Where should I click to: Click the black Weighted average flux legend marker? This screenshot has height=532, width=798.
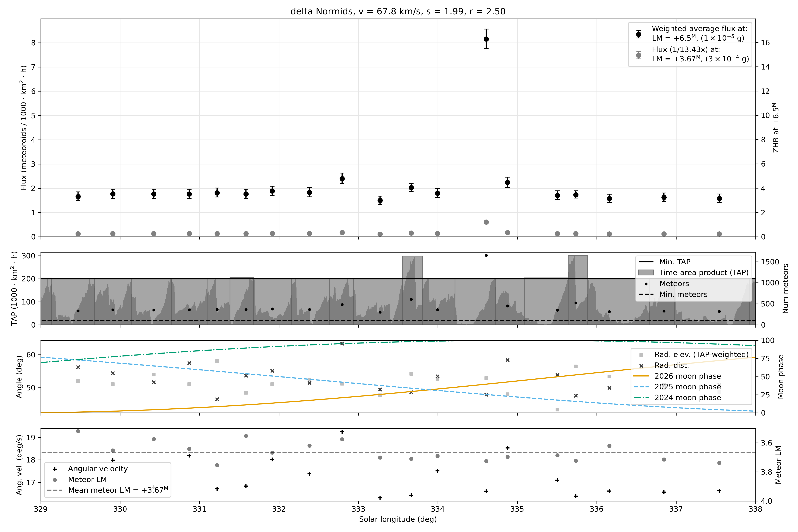[639, 34]
